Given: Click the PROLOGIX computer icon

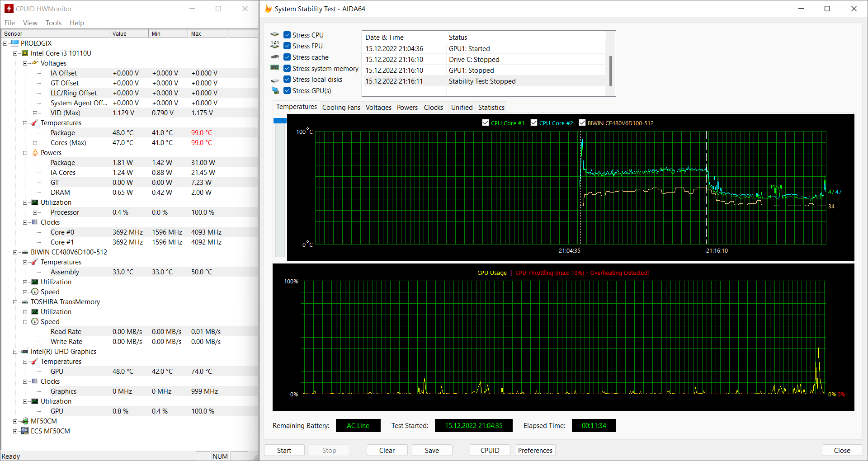Looking at the screenshot, I should (15, 43).
